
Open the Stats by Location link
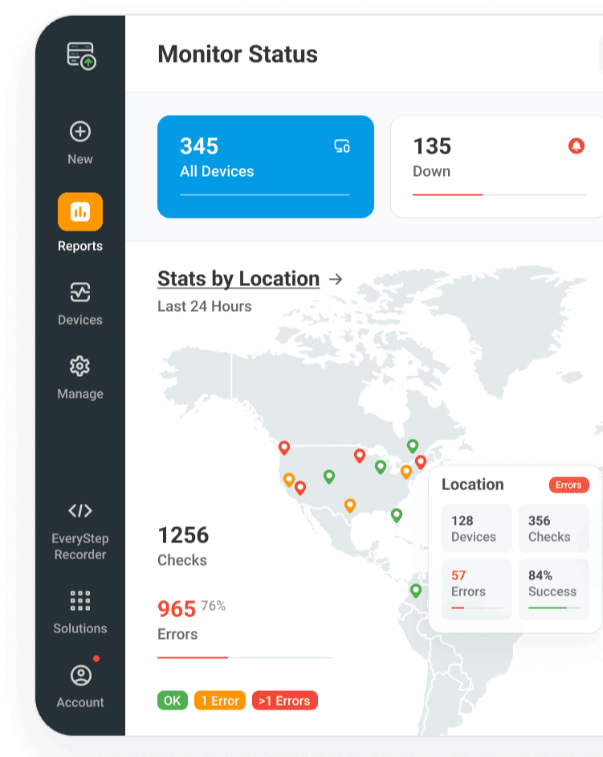(x=238, y=279)
